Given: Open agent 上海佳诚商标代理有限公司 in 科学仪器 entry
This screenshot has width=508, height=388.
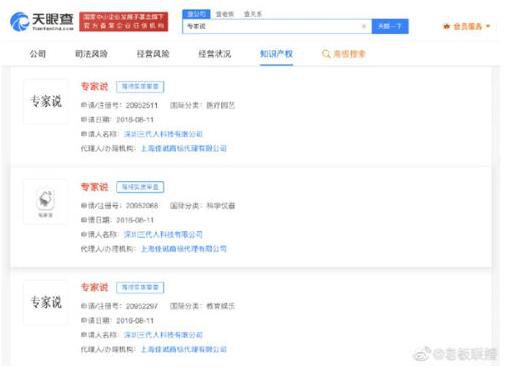Looking at the screenshot, I should coord(184,249).
